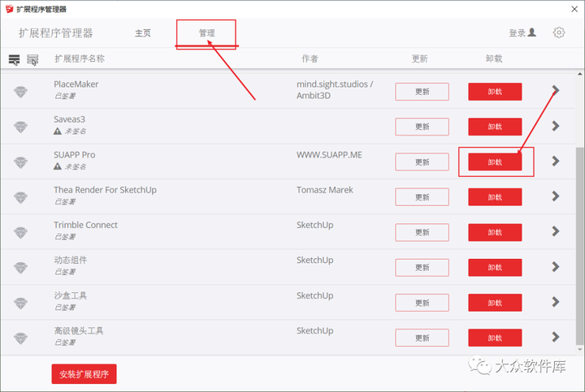Click the SUAPP Pro unsigned warning icon
The width and height of the screenshot is (585, 392).
coord(58,166)
